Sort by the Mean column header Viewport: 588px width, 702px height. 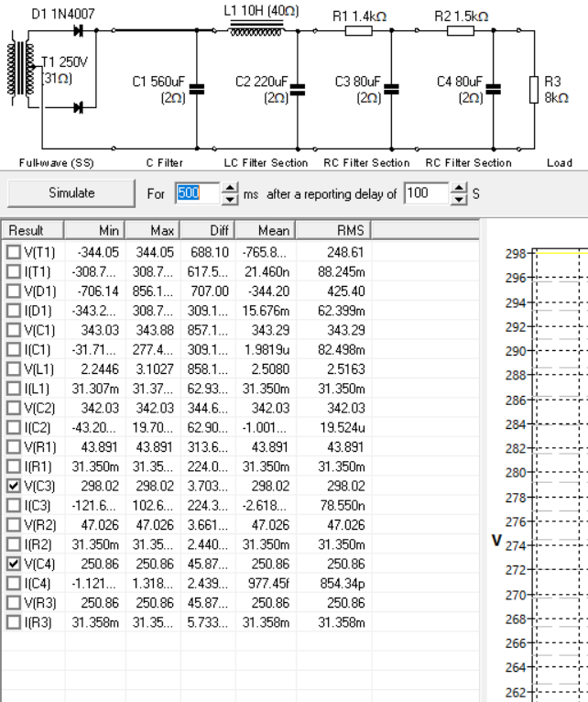(x=266, y=230)
